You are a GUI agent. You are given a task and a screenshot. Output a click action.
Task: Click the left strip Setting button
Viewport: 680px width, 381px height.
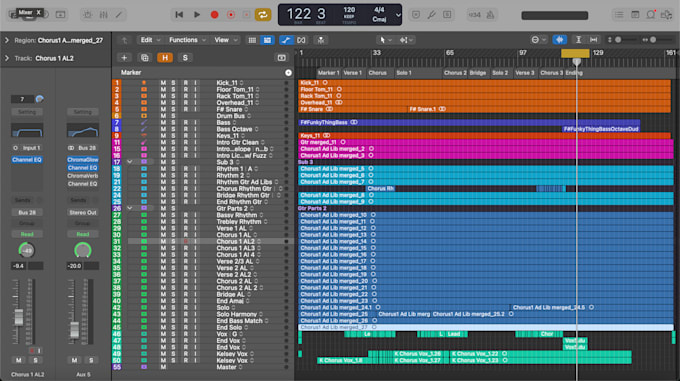coord(27,112)
